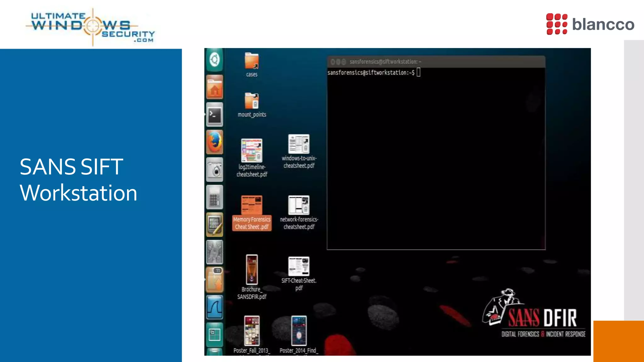Launch Firefox web browser from dock
644x362 pixels.
214,142
